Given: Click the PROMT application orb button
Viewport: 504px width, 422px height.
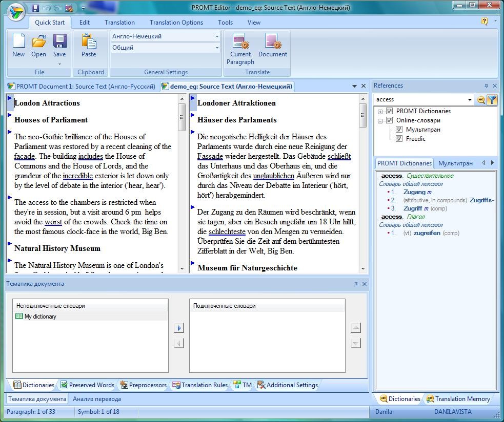Looking at the screenshot, I should 16,12.
